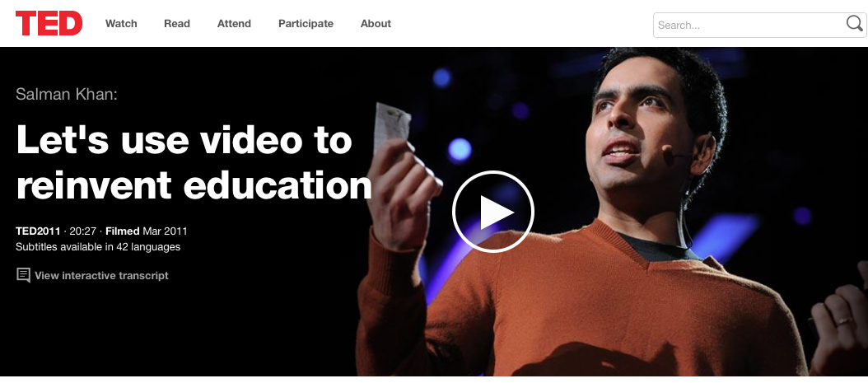Click Subtitles available in 42 languages
The width and height of the screenshot is (868, 383).
[x=98, y=247]
